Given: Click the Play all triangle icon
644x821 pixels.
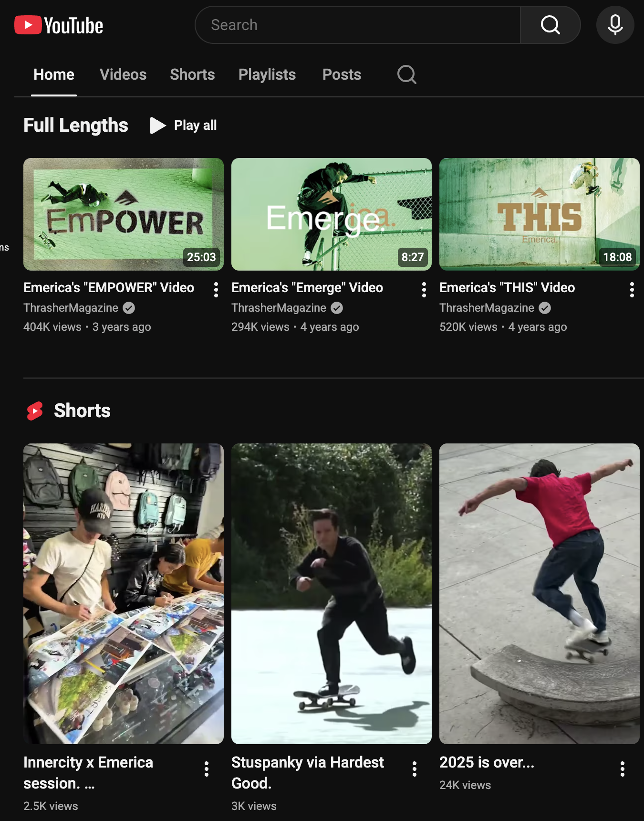Looking at the screenshot, I should [158, 126].
